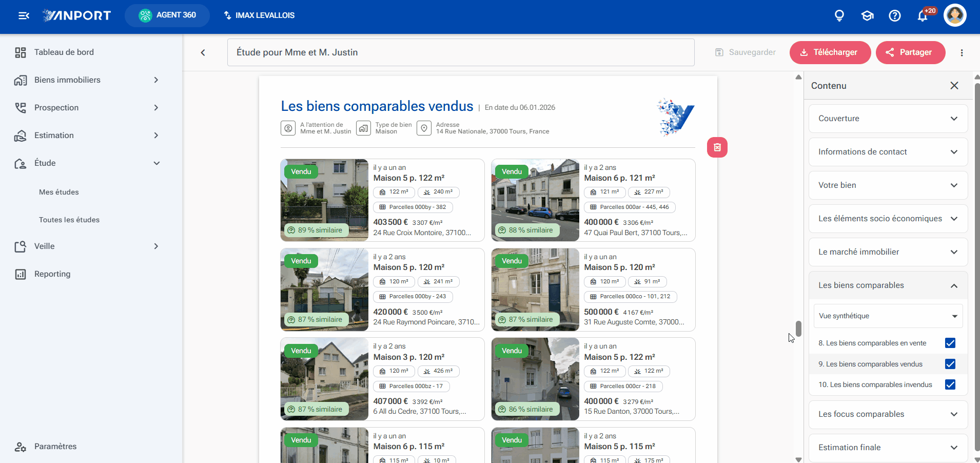Click the document scrollbar down arrow
Screen dimensions: 980x463
point(798,459)
